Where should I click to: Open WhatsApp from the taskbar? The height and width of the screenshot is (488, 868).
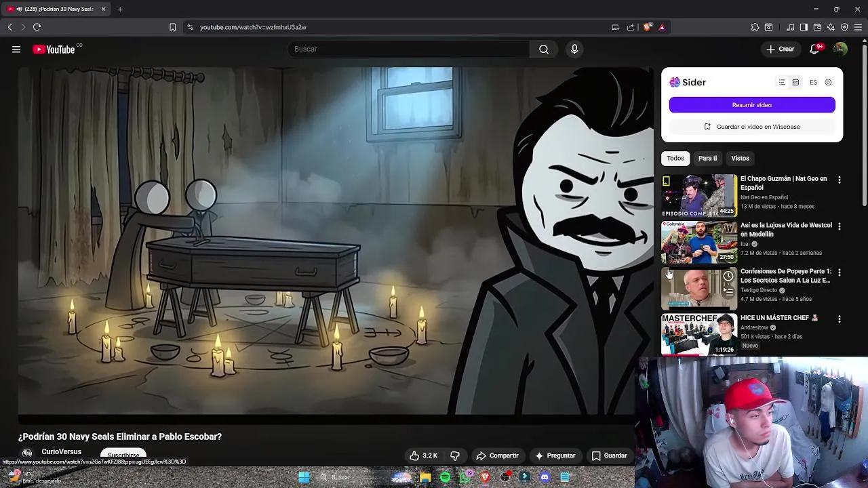[x=465, y=477]
